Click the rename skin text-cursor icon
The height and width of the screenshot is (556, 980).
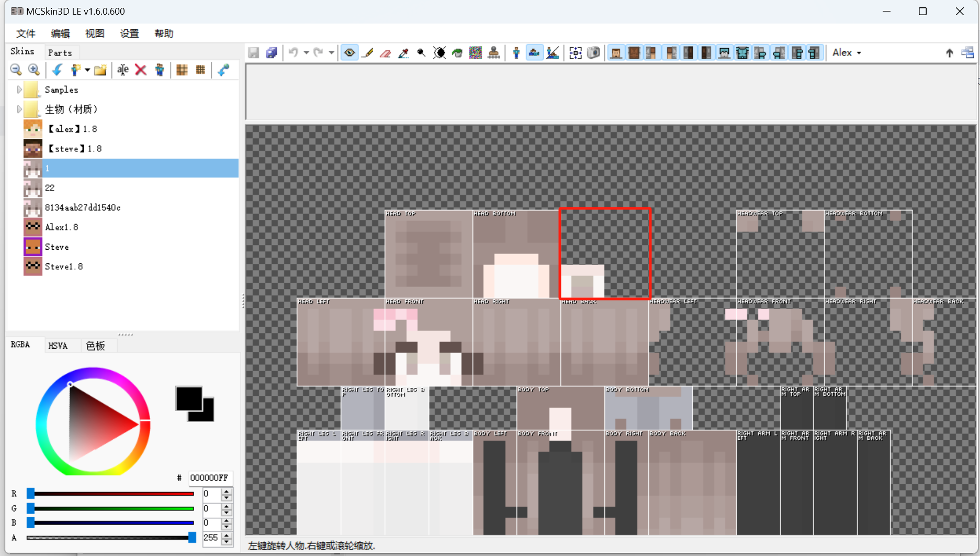tap(122, 70)
